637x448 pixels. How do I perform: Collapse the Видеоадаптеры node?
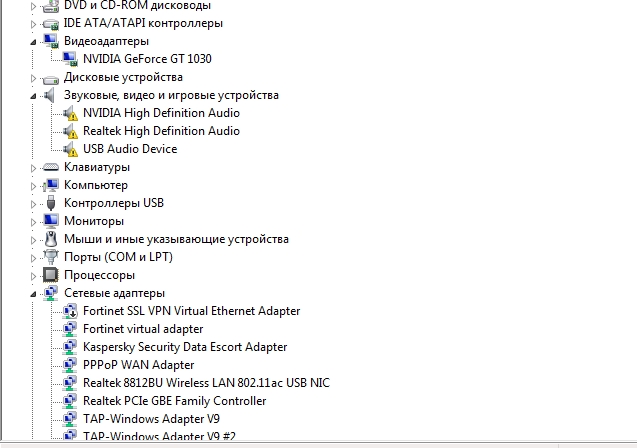33,42
